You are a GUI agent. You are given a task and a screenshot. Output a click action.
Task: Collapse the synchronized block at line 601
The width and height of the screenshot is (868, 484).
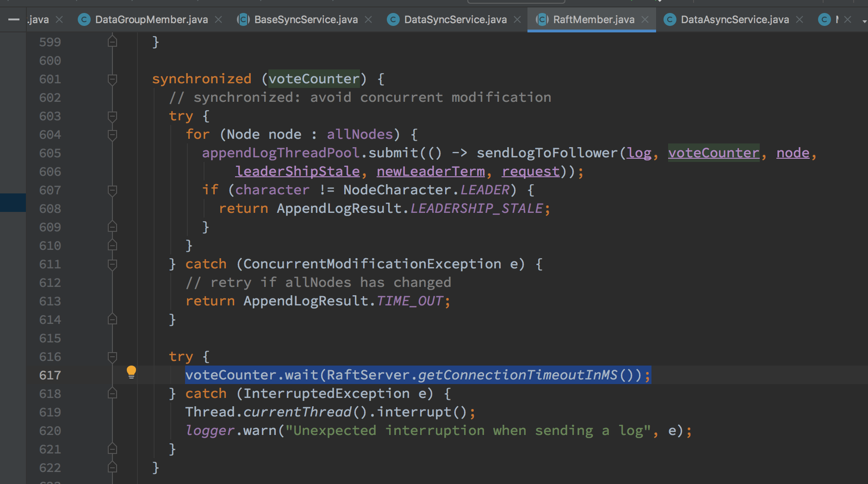pyautogui.click(x=112, y=79)
